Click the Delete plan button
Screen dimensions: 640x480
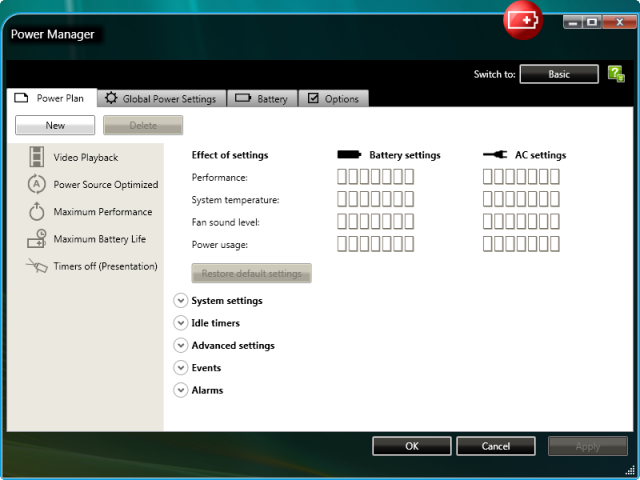(143, 125)
